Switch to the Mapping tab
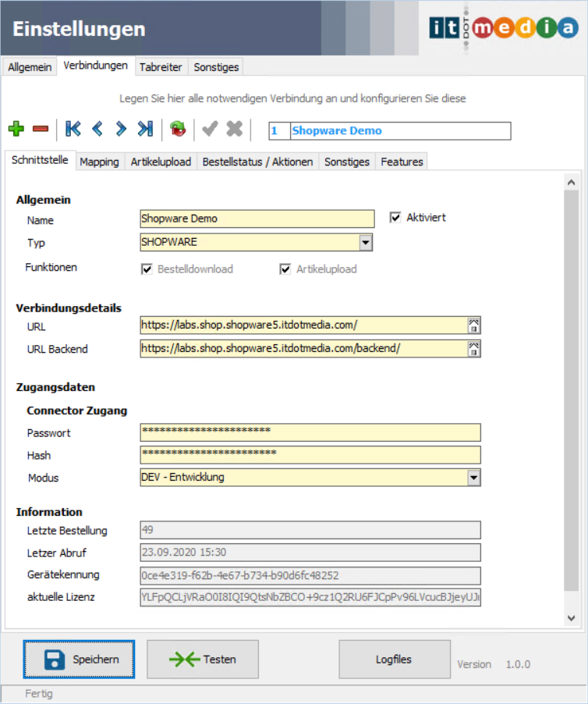 [99, 162]
